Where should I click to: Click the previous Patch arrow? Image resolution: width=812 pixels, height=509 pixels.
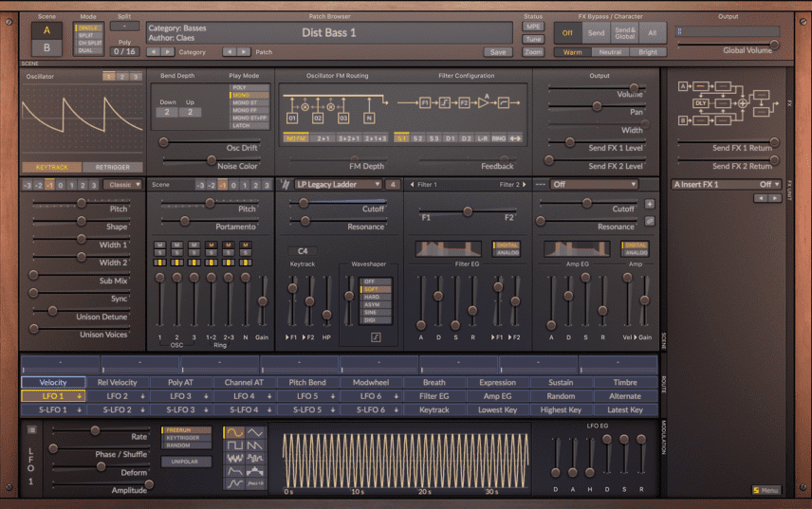[x=230, y=52]
